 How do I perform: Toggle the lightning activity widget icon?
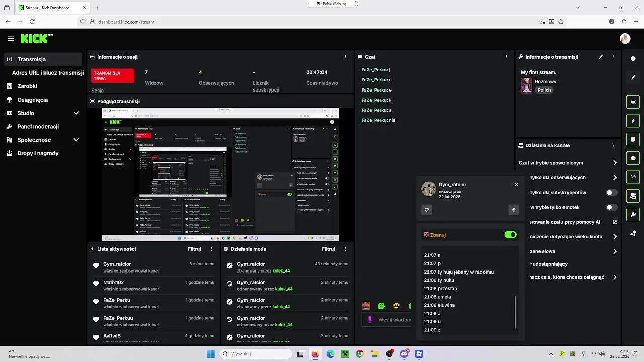tap(633, 121)
